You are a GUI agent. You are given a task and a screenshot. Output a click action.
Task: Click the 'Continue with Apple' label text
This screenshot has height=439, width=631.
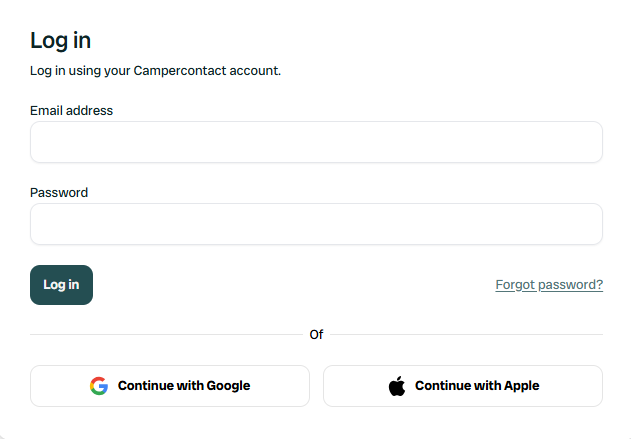[x=477, y=386]
